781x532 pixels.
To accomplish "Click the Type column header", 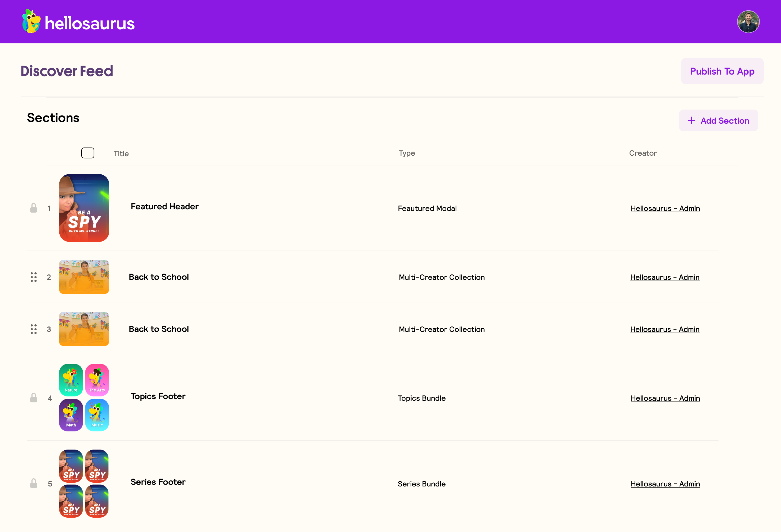I will click(x=406, y=153).
